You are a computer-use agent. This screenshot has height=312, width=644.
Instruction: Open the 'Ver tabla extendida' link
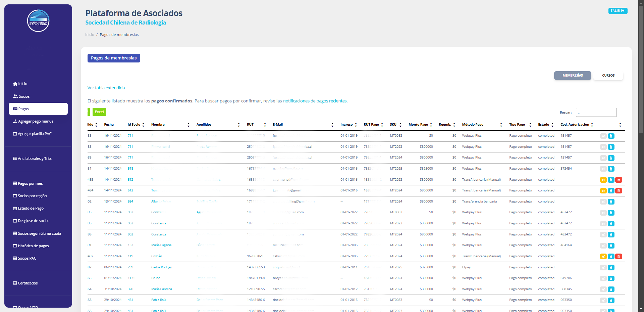click(106, 88)
